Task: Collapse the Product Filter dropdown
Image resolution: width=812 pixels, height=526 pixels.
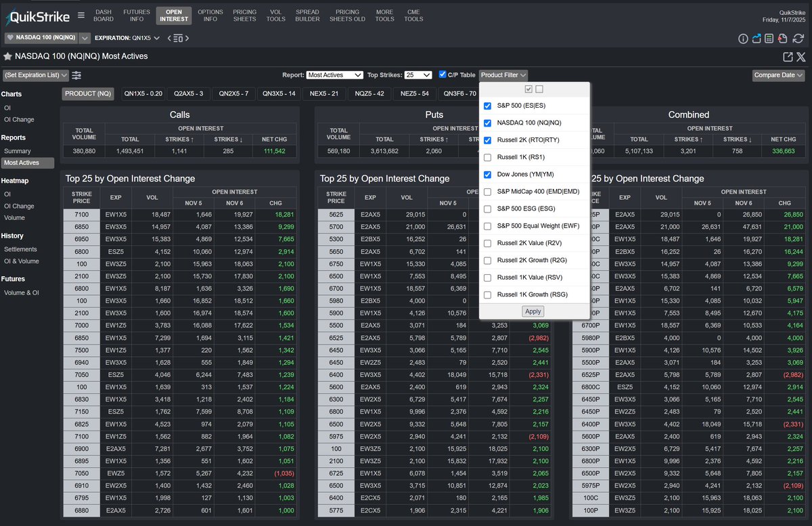Action: tap(503, 75)
